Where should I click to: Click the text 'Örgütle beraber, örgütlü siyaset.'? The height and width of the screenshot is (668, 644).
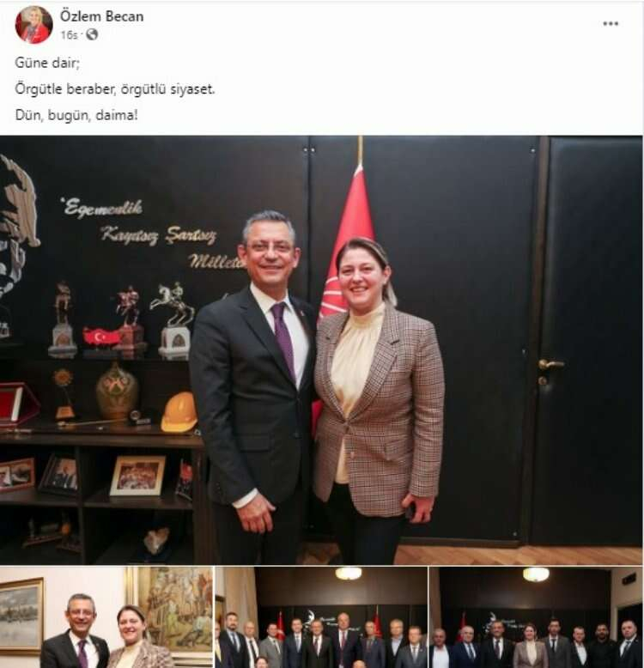[115, 89]
